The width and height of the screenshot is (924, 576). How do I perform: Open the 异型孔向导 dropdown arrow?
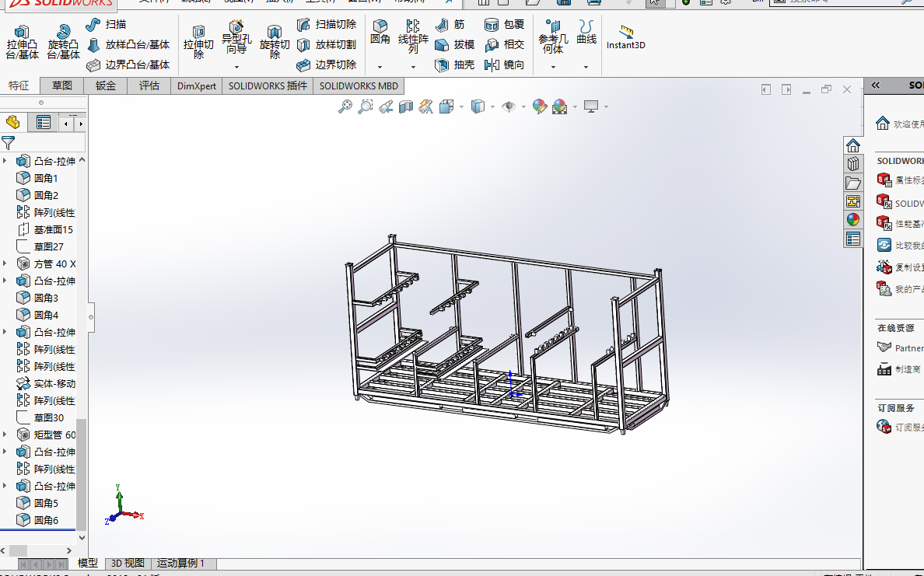(237, 67)
